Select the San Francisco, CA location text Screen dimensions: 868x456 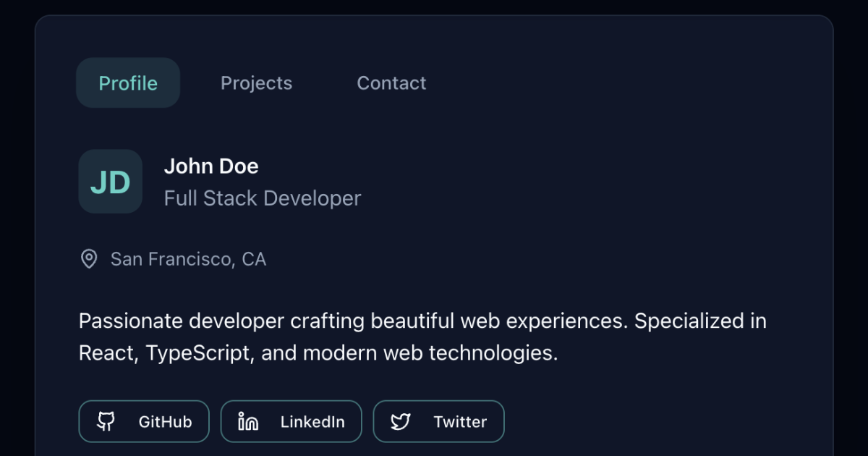[188, 259]
